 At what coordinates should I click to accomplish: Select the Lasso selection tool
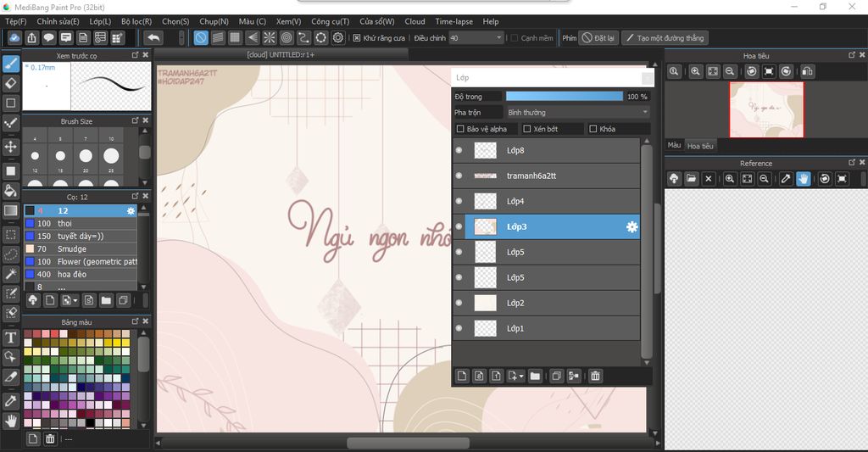10,254
